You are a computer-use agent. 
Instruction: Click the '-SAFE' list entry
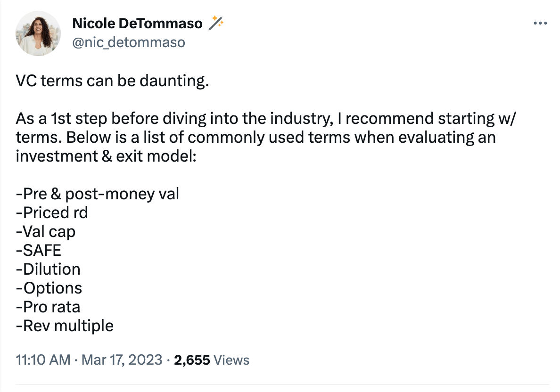click(39, 250)
